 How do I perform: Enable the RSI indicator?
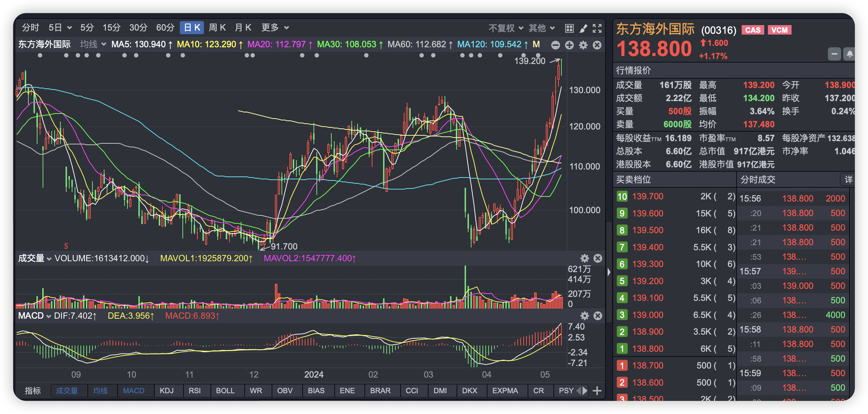pos(195,391)
